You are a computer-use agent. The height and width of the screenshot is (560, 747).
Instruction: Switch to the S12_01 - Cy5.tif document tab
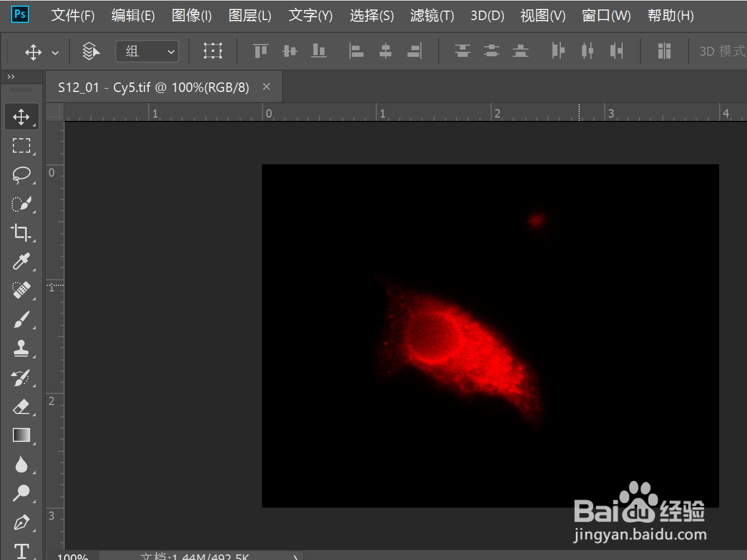tap(153, 87)
